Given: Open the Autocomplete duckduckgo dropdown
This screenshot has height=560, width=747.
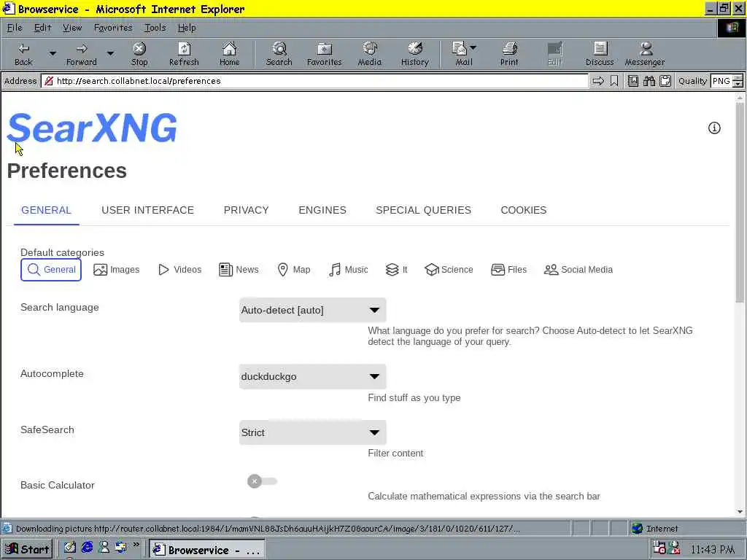Looking at the screenshot, I should pos(312,377).
